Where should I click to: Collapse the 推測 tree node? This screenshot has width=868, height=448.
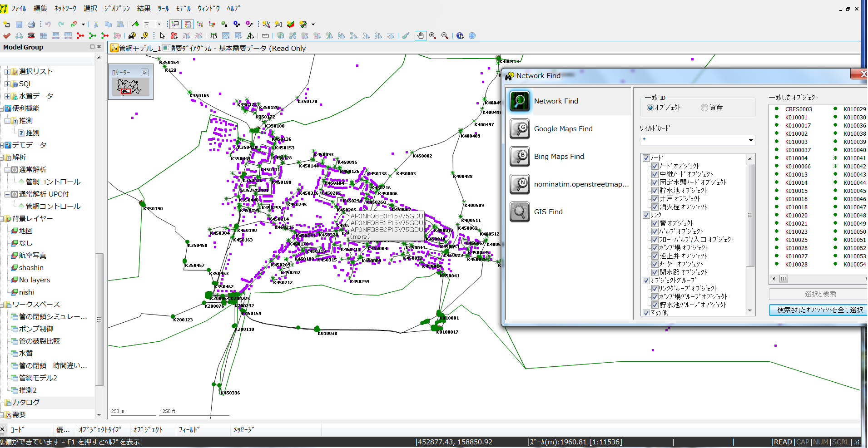pyautogui.click(x=7, y=121)
